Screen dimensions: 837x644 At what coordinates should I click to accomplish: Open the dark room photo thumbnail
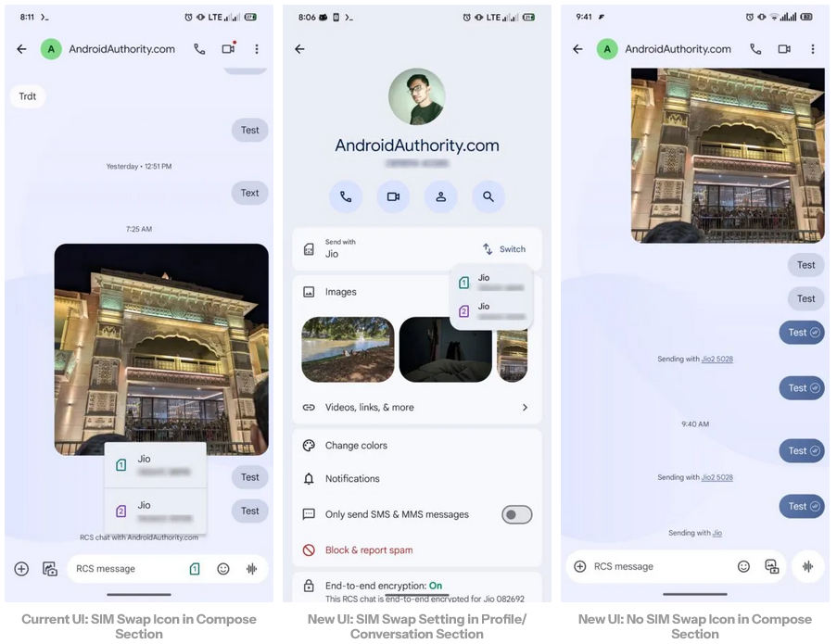pos(445,349)
